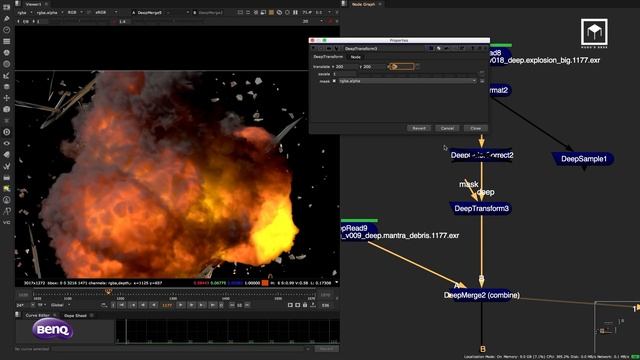The image size is (640, 360).
Task: Toggle the mask checkbox in Properties
Action: coord(334,81)
